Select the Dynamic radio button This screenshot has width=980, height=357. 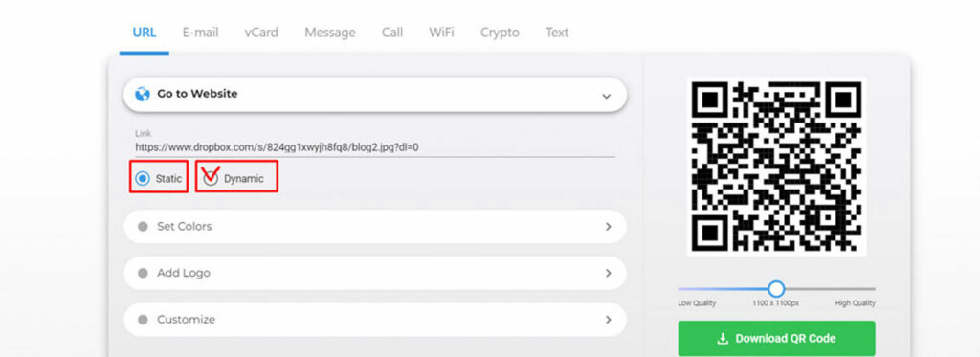(x=212, y=179)
